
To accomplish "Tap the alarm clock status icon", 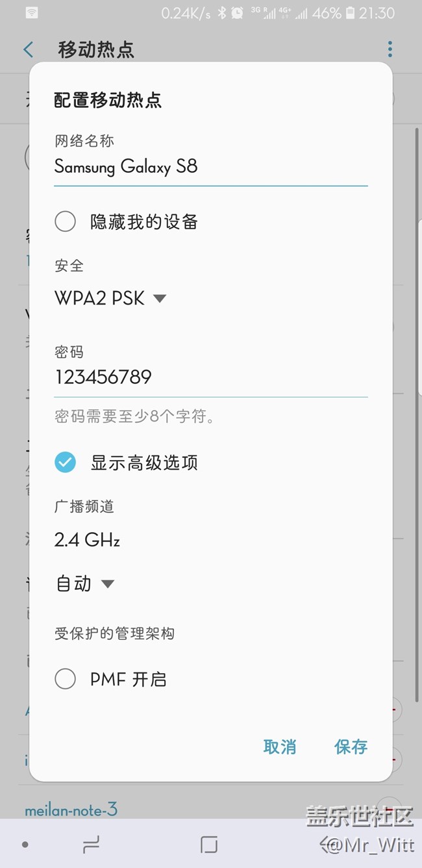I will (x=237, y=13).
